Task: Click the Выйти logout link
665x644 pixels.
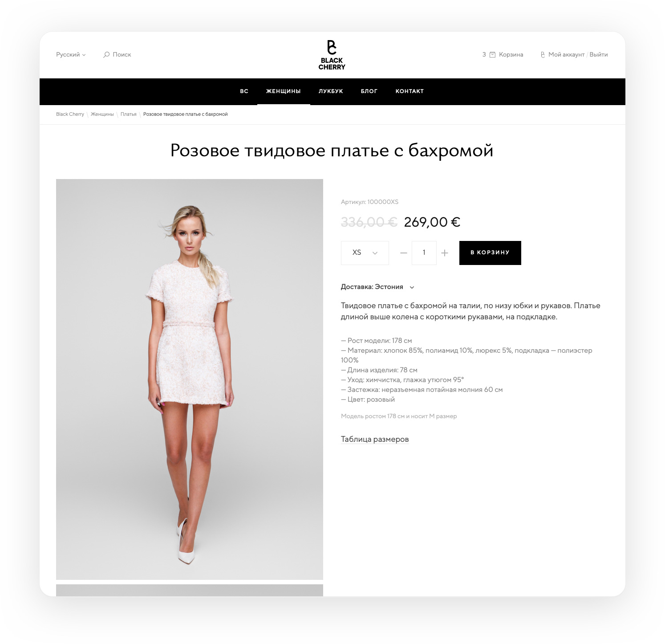Action: tap(599, 55)
